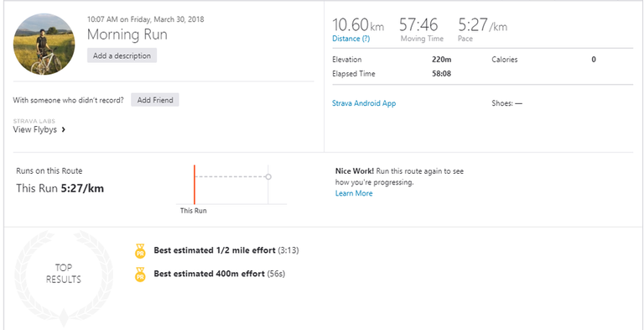644x330 pixels.
Task: Open Best estimated 1/2 mile effort
Action: (215, 250)
